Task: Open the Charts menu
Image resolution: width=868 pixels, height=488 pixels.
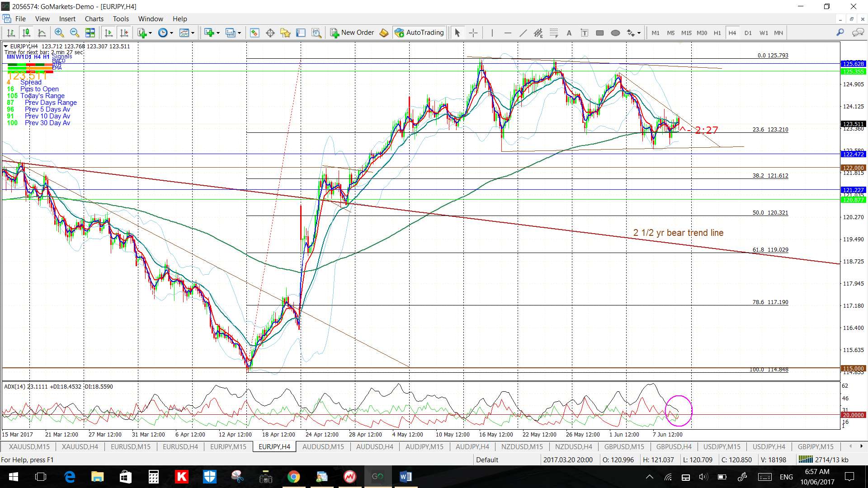Action: tap(94, 19)
